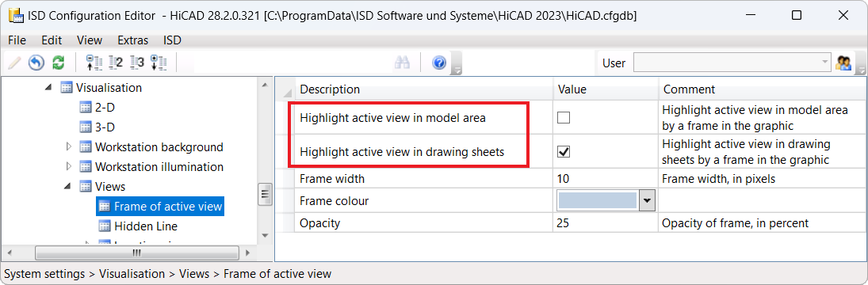Click the ISD Configuration Editor title icon
Screen dimensions: 868x285
click(17, 16)
